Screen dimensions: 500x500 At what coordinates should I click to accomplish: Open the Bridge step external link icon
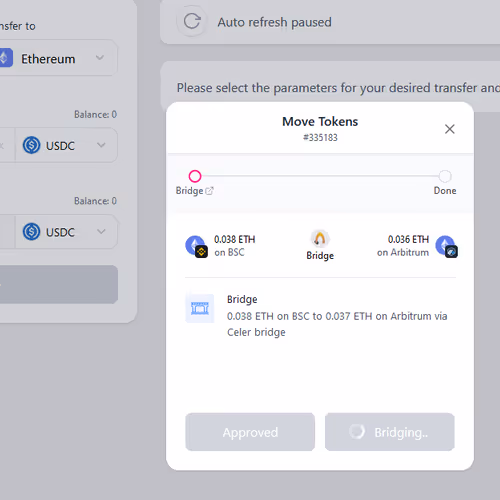pos(209,191)
